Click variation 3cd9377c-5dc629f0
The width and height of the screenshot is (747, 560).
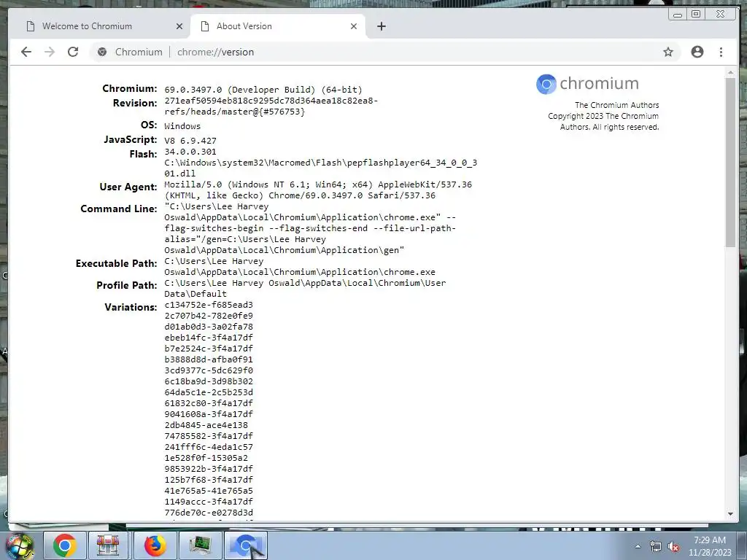coord(209,370)
